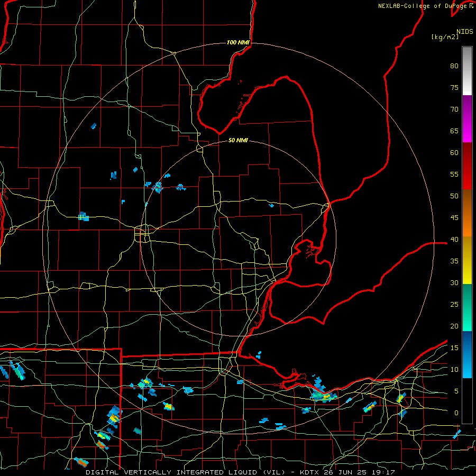Click the "30" value on the VIL scale
Viewport: 476px width, 476px height.
pyautogui.click(x=454, y=283)
